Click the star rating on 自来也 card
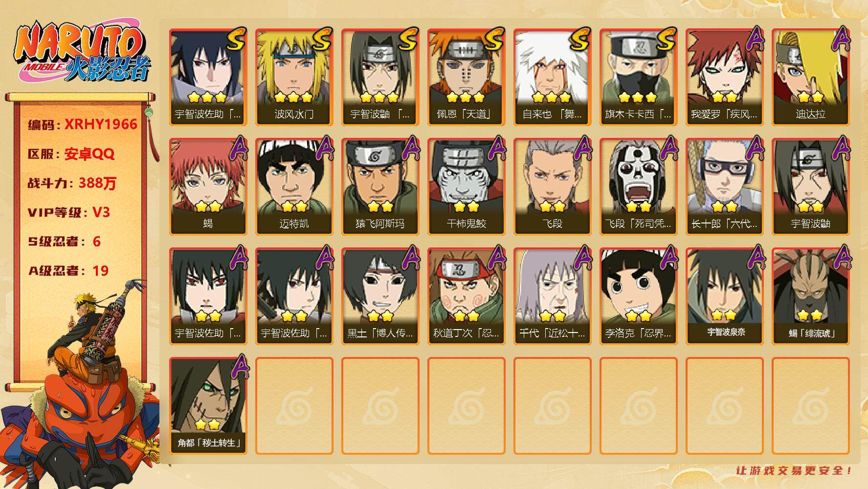The width and height of the screenshot is (868, 489). point(552,97)
